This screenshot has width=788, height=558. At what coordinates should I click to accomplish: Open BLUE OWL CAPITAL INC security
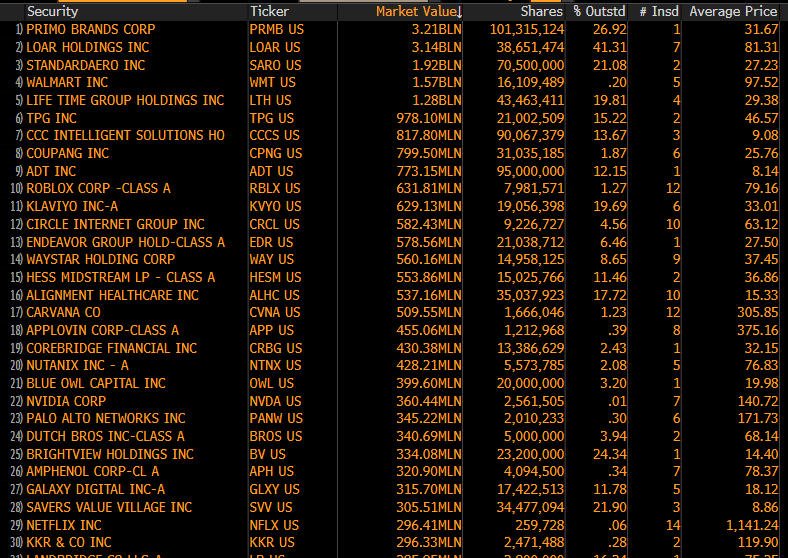pyautogui.click(x=95, y=383)
